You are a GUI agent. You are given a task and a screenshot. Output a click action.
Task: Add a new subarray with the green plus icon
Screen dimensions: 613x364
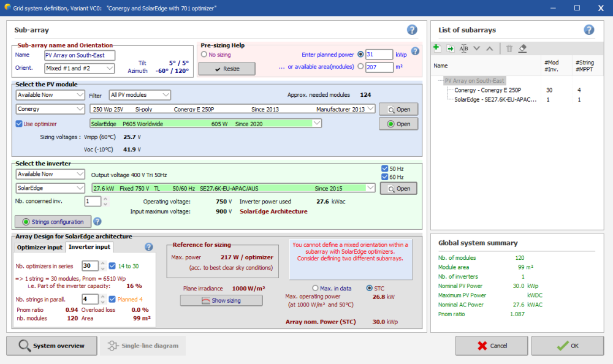pos(436,48)
